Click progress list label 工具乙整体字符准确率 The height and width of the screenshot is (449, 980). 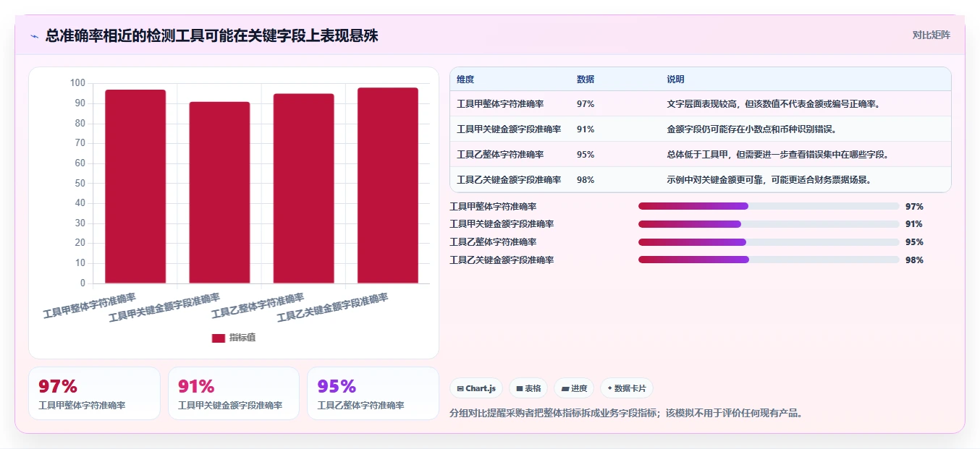[x=493, y=242]
